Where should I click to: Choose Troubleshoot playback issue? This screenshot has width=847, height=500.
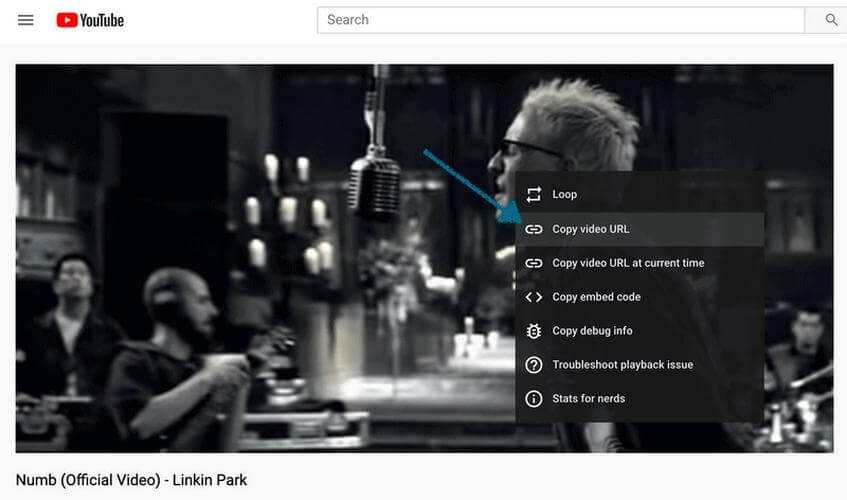(640, 365)
